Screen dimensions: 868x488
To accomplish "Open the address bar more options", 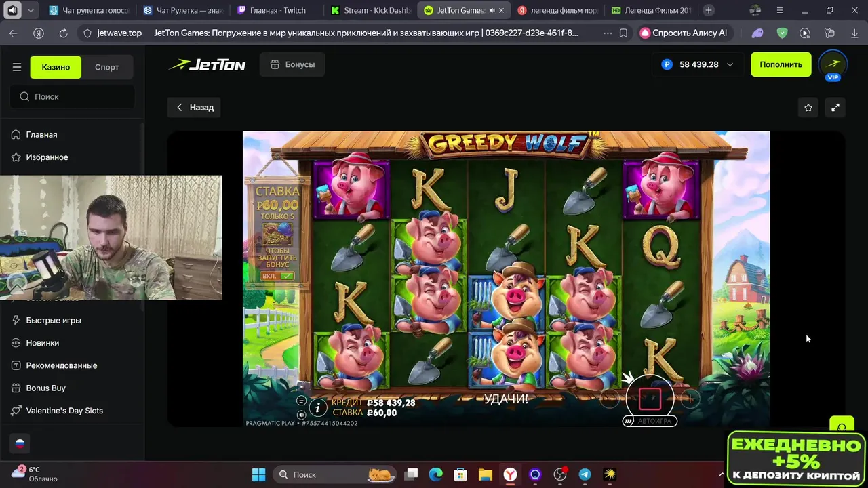I will pos(607,33).
